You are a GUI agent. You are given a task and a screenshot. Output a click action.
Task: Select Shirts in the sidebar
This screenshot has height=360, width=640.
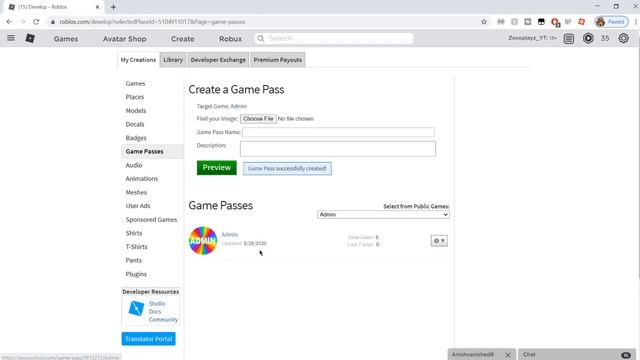[x=134, y=233]
